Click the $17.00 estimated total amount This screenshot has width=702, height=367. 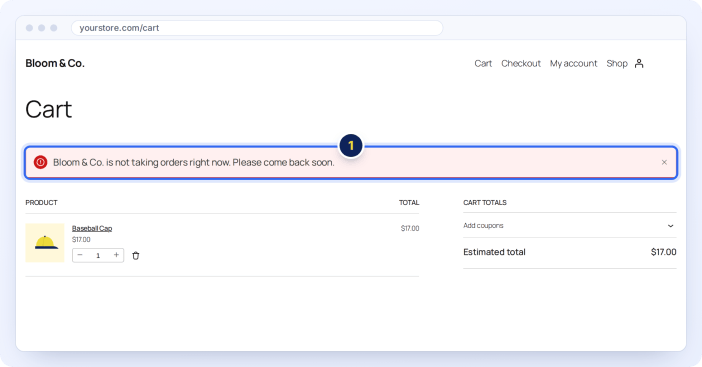tap(663, 252)
